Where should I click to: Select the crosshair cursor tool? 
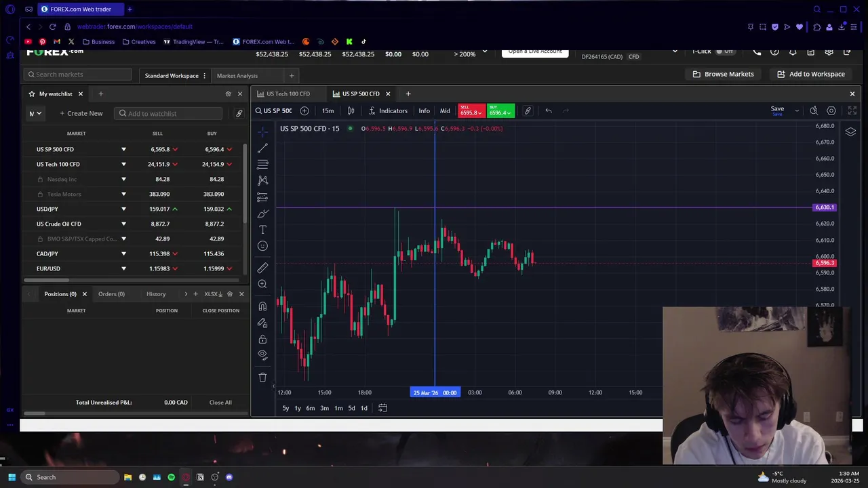coord(262,131)
